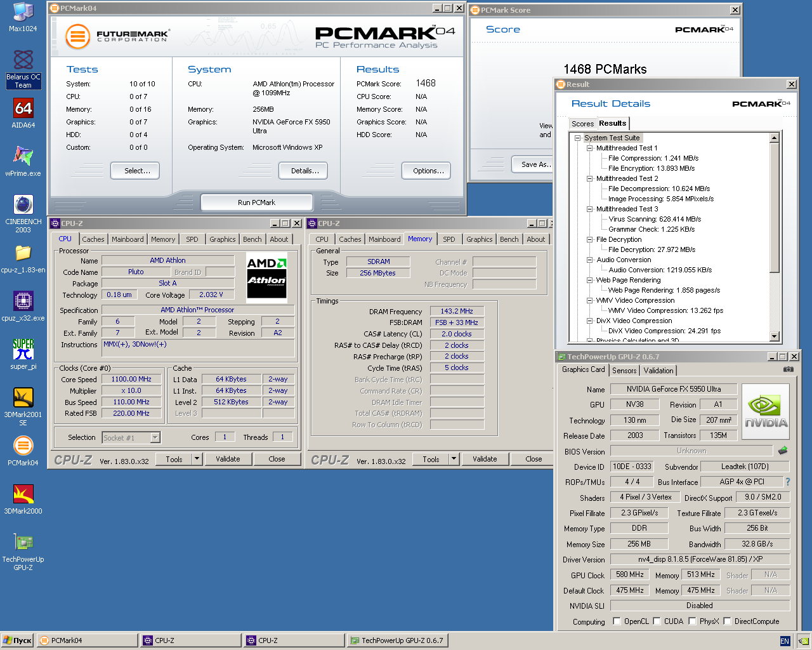Switch to Scores tab in Result window
Viewport: 812px width, 650px height.
coord(582,124)
